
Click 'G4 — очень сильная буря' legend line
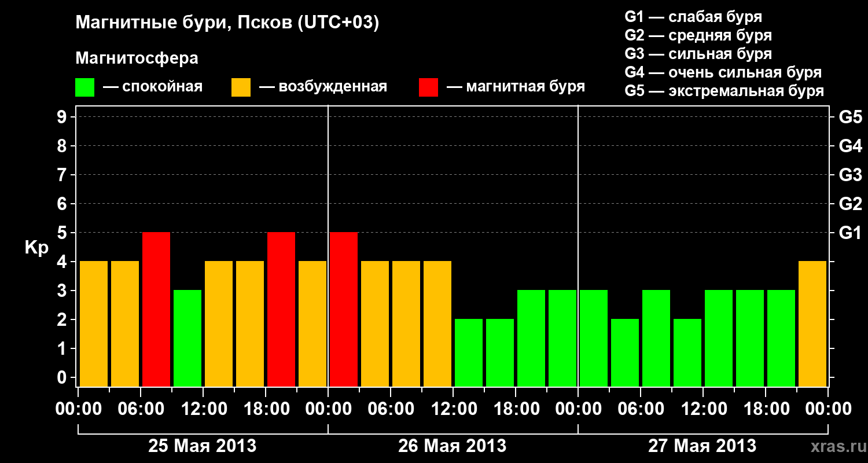(723, 72)
